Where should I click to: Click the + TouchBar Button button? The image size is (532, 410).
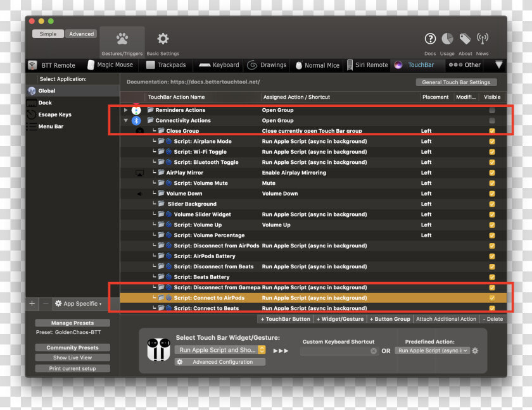click(x=286, y=319)
